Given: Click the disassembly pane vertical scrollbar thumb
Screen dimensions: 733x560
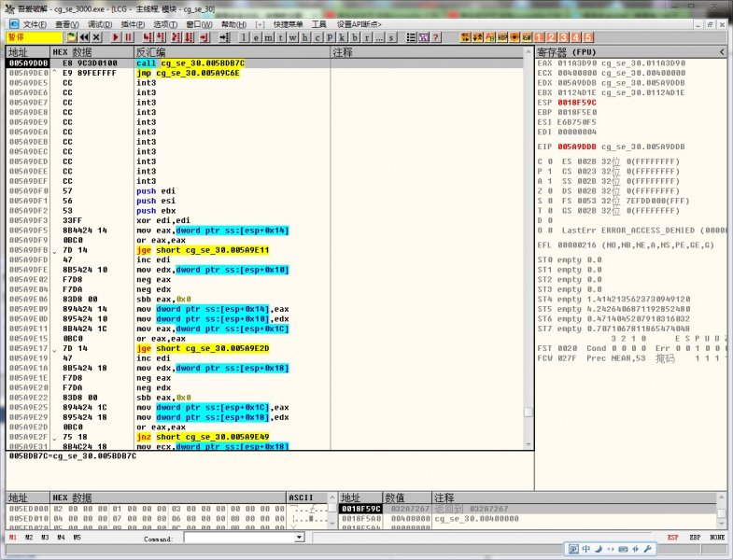Looking at the screenshot, I should 529,412.
